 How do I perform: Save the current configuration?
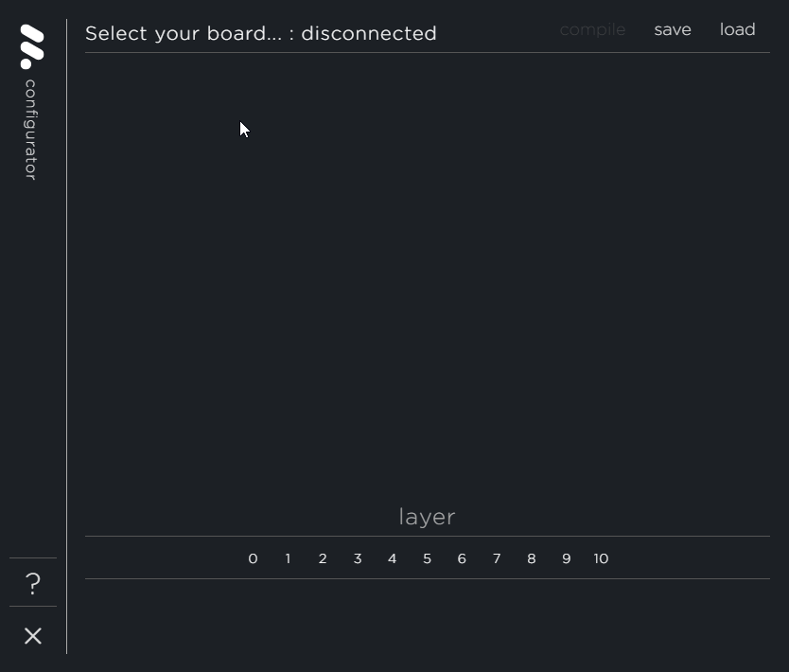point(673,29)
